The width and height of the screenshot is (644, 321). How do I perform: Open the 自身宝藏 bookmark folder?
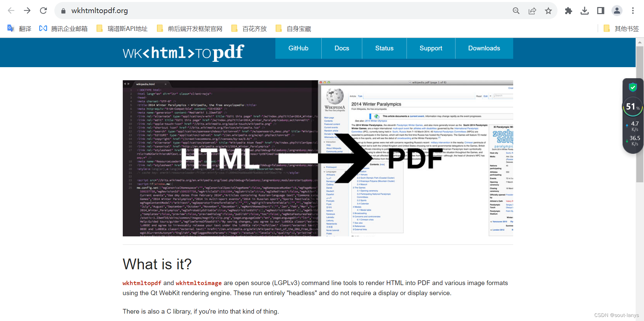293,29
